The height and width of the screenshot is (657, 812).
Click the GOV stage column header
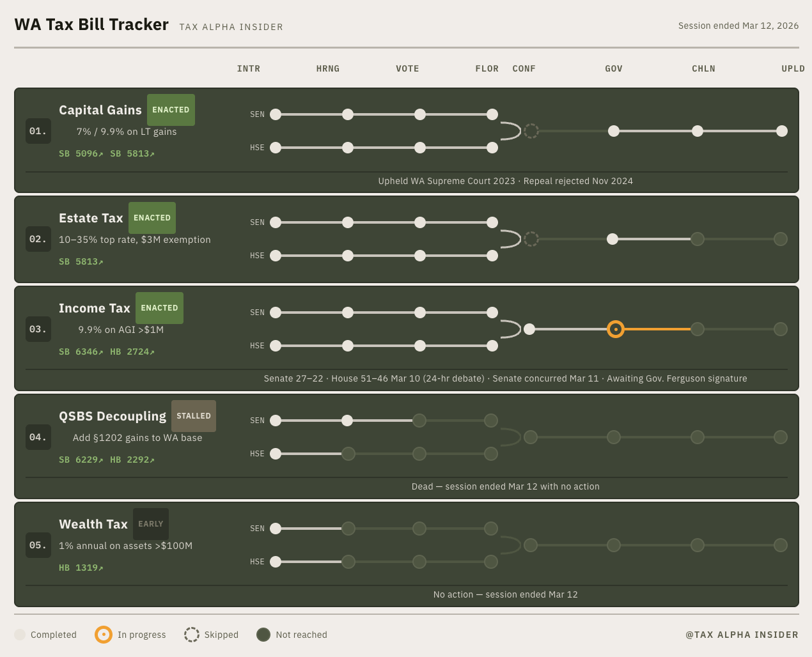614,68
